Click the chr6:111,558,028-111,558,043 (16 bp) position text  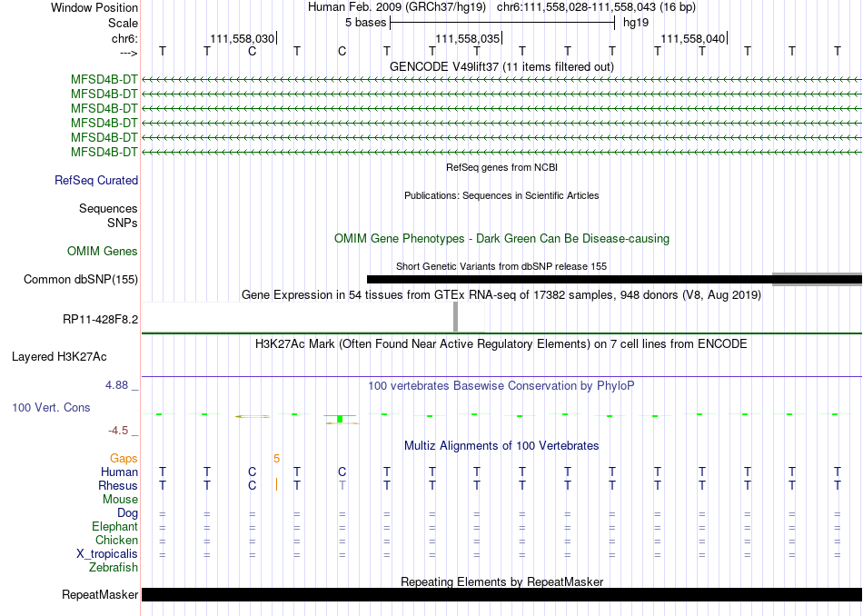(596, 7)
